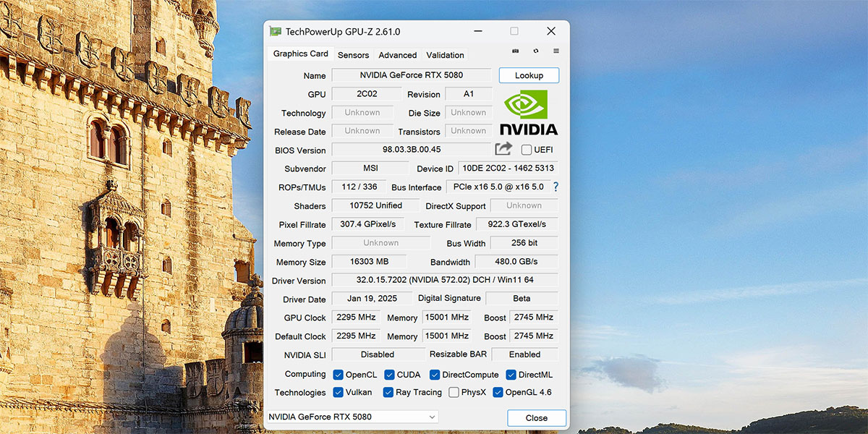Screen dimensions: 868x434
Task: Click the Driver Version field
Action: click(445, 281)
